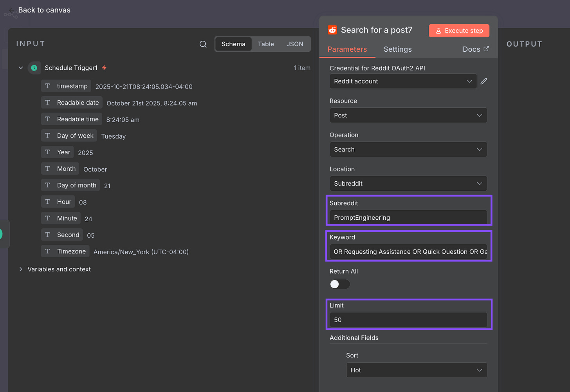This screenshot has width=570, height=392.
Task: Click the Schedule Trigger1 clock icon
Action: (x=34, y=68)
